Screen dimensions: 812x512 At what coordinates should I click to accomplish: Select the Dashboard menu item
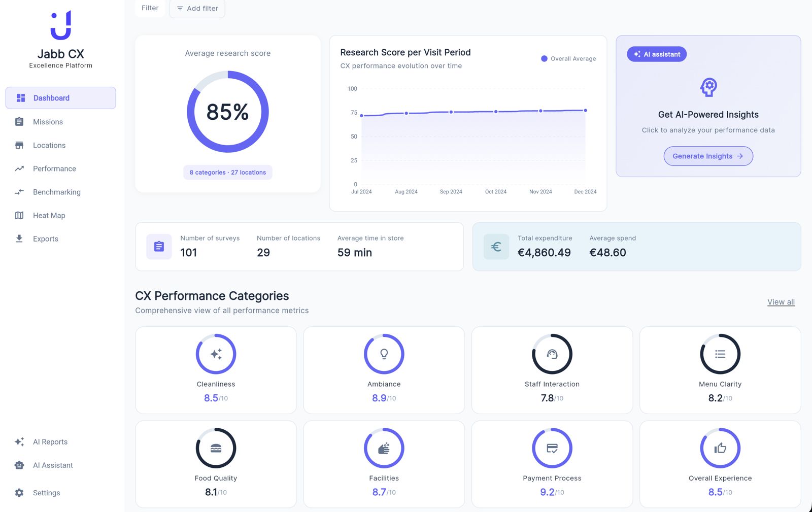click(x=61, y=98)
